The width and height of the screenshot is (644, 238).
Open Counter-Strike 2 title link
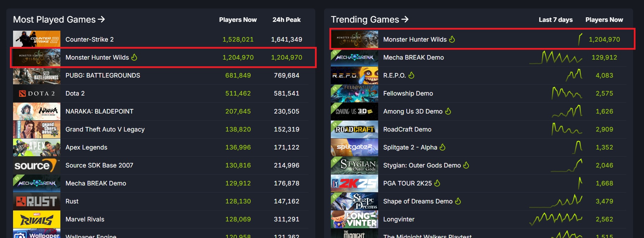point(90,39)
